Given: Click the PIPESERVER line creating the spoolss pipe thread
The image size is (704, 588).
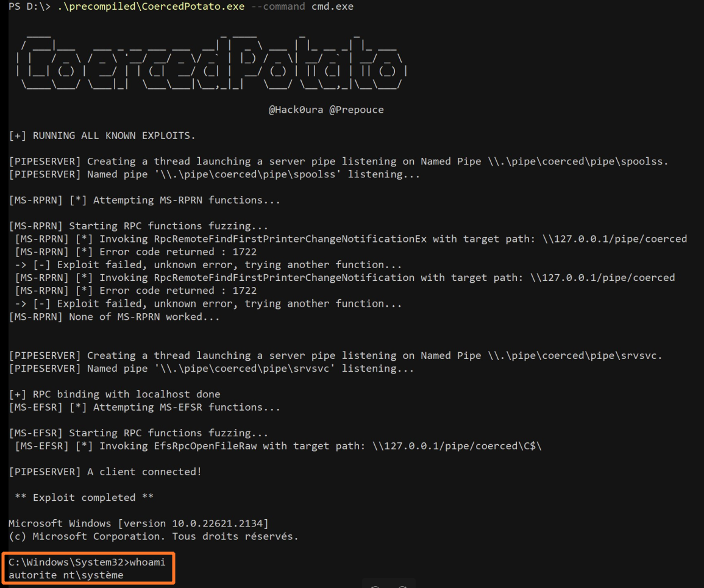Looking at the screenshot, I should tap(338, 161).
